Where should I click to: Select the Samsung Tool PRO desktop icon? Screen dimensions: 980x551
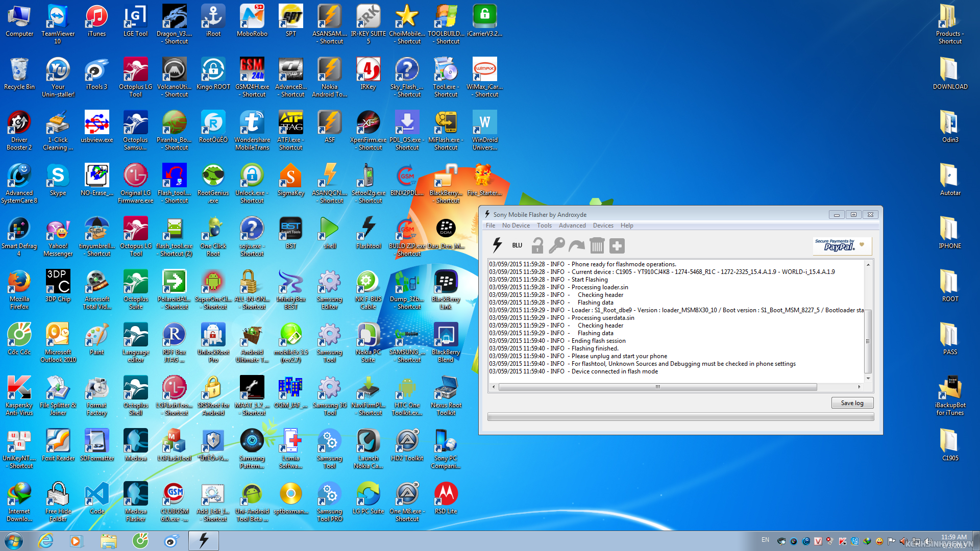coord(330,502)
